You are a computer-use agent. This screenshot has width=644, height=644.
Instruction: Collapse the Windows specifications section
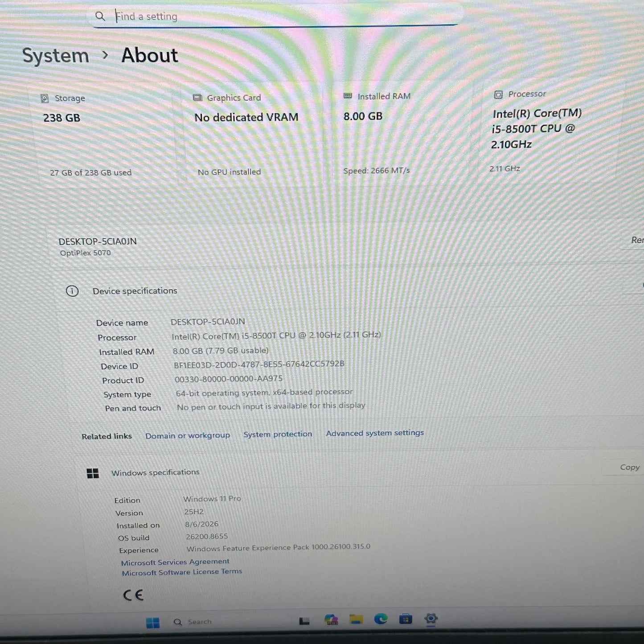pos(357,471)
